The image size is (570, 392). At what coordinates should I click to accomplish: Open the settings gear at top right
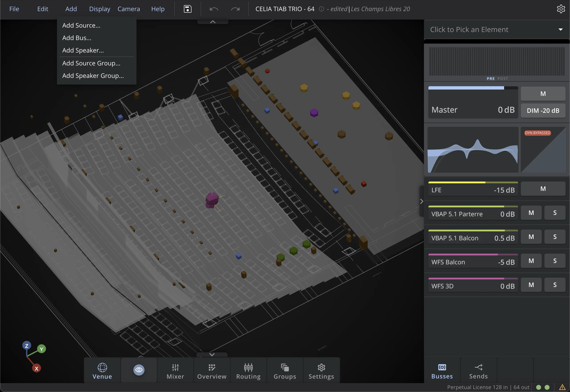(x=561, y=9)
